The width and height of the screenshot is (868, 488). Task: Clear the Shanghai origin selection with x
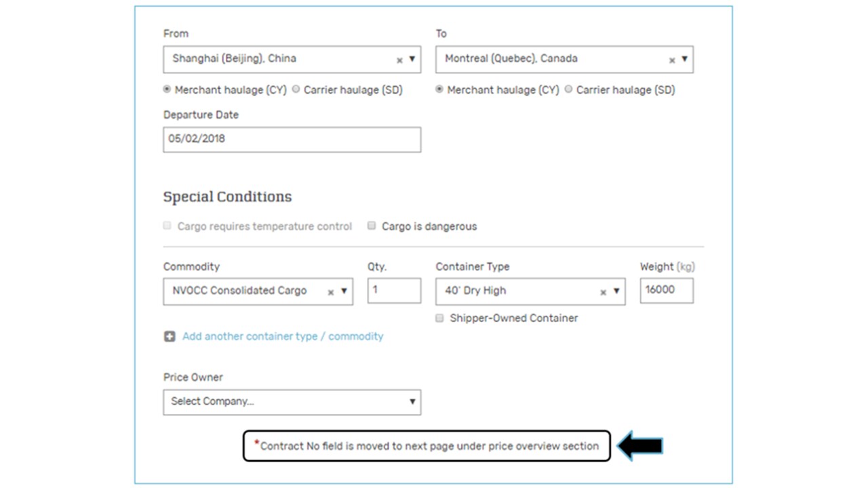(399, 60)
